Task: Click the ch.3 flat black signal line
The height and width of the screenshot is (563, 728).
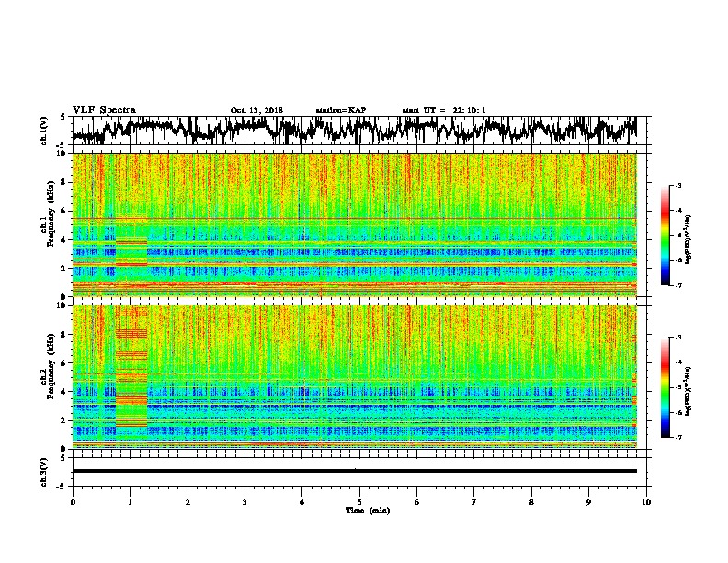Action: pos(354,471)
